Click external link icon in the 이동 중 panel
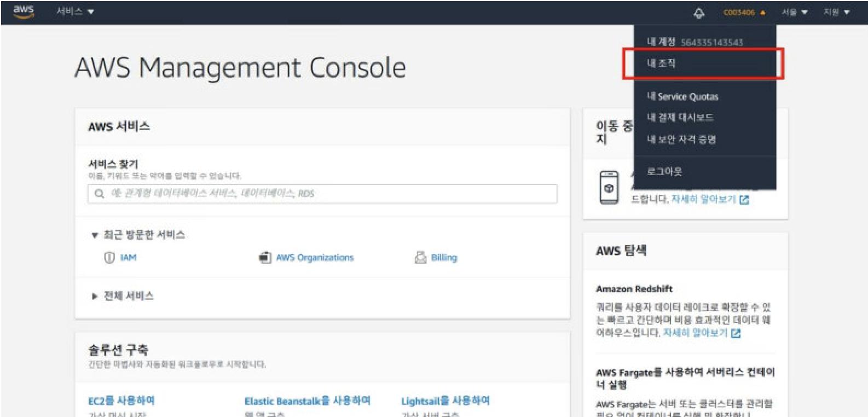The image size is (868, 417). point(744,200)
